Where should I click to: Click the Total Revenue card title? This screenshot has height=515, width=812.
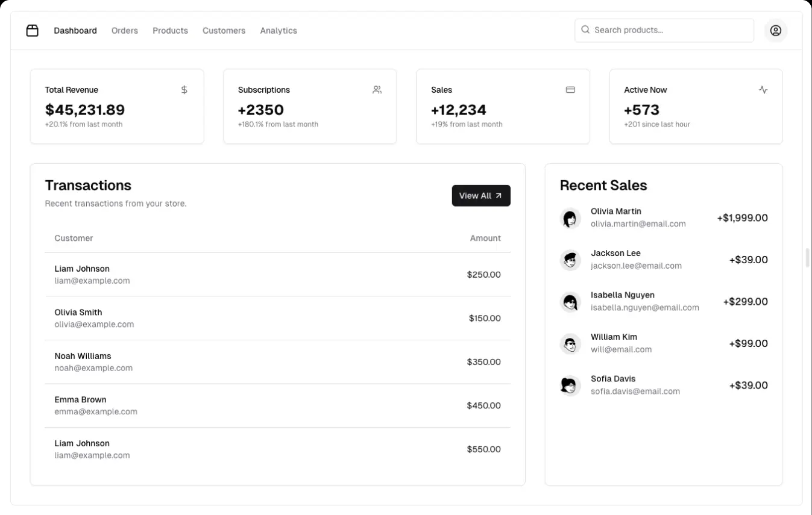click(x=72, y=90)
